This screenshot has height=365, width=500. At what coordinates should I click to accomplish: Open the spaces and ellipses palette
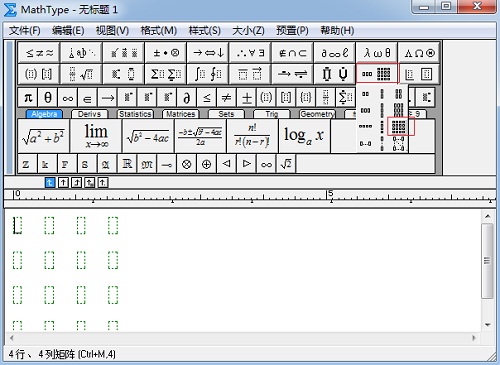tap(82, 53)
